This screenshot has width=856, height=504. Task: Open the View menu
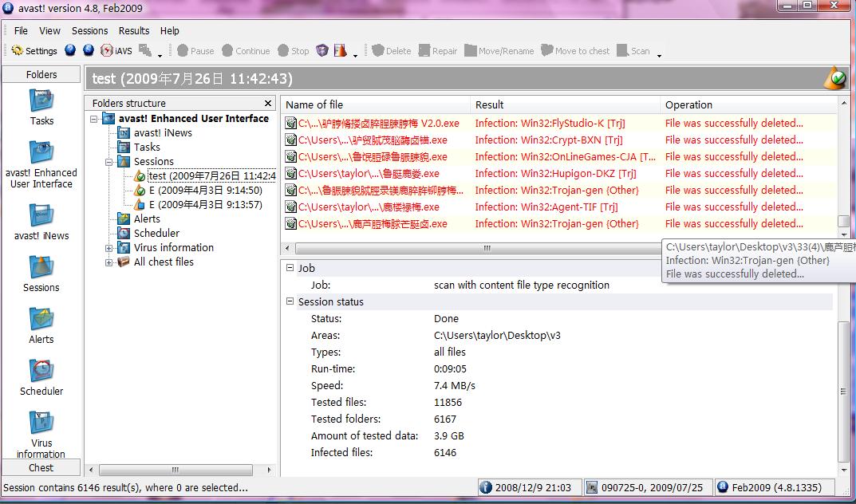(x=49, y=30)
